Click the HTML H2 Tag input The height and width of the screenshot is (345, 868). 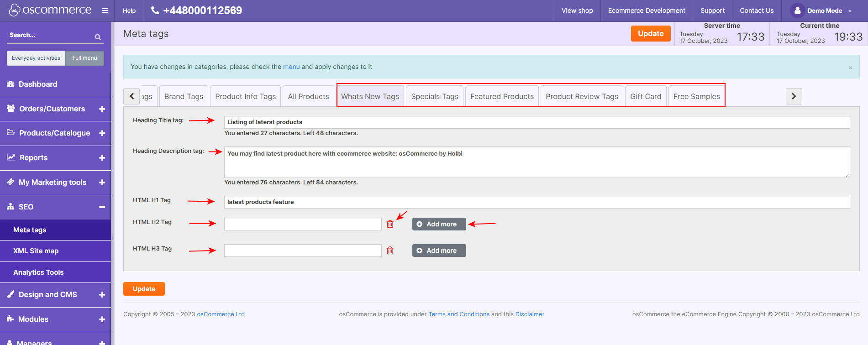coord(303,224)
